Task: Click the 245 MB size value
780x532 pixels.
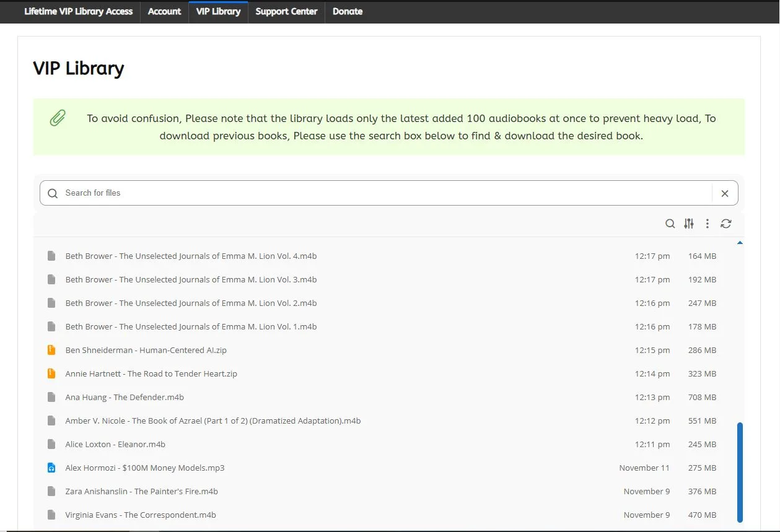Action: point(702,444)
